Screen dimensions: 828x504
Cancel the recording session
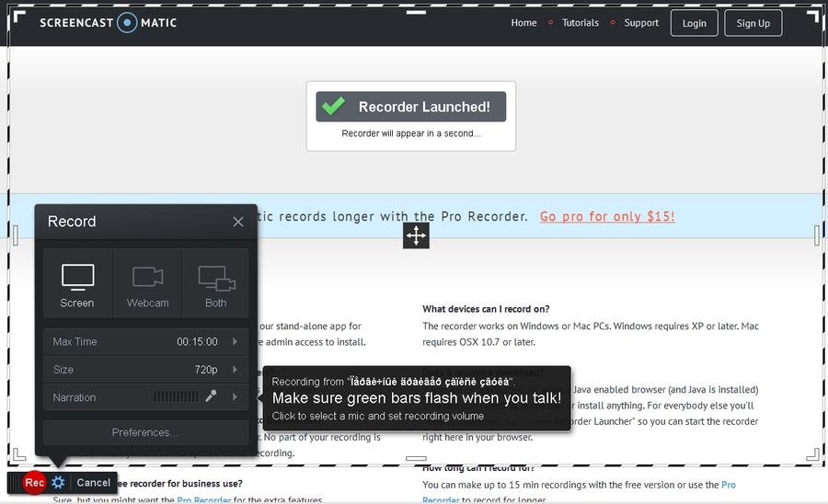click(94, 482)
